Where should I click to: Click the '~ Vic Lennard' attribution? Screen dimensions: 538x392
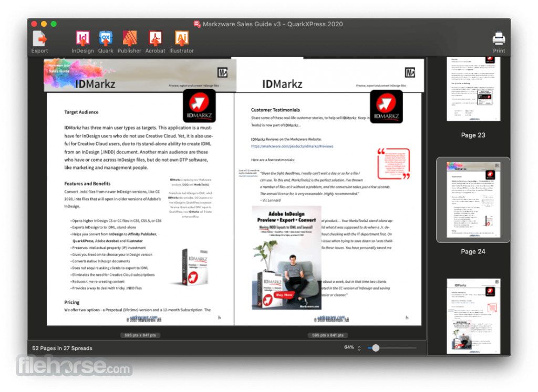tap(271, 200)
